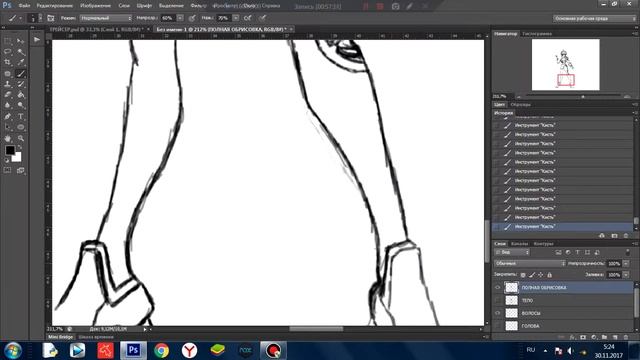Viewport: 640px width, 360px height.
Task: Switch to the Каналы tab
Action: pos(519,244)
